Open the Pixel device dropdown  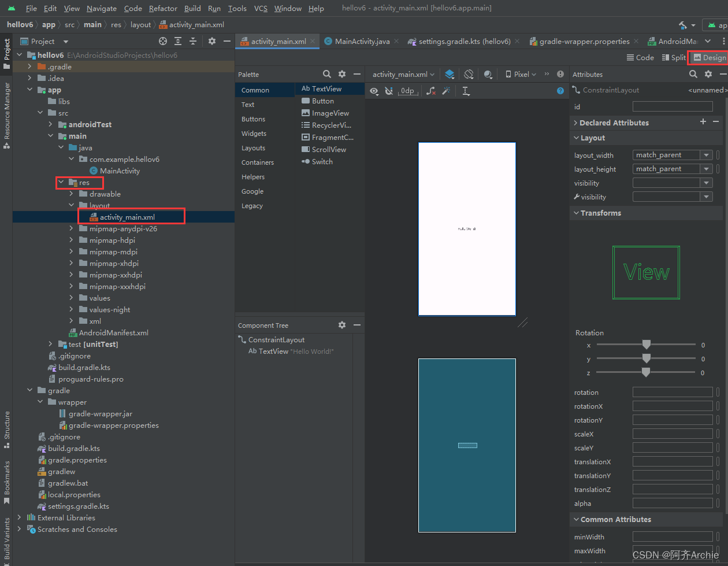[520, 74]
